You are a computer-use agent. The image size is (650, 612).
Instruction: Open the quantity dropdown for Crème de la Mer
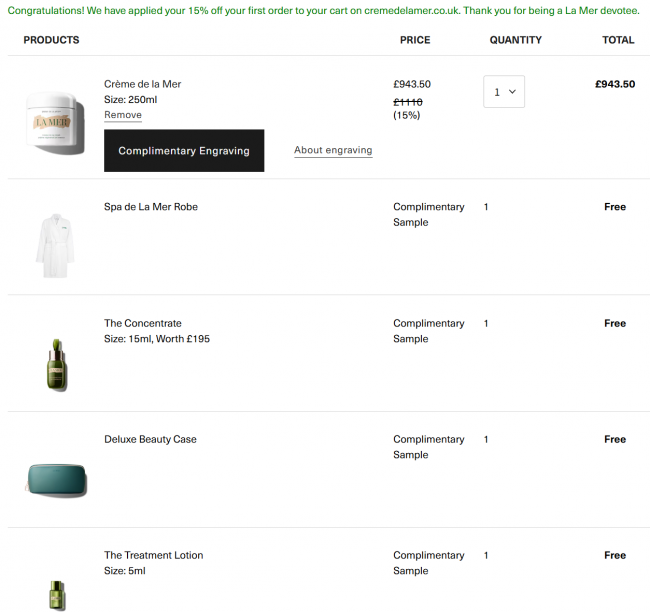(504, 92)
